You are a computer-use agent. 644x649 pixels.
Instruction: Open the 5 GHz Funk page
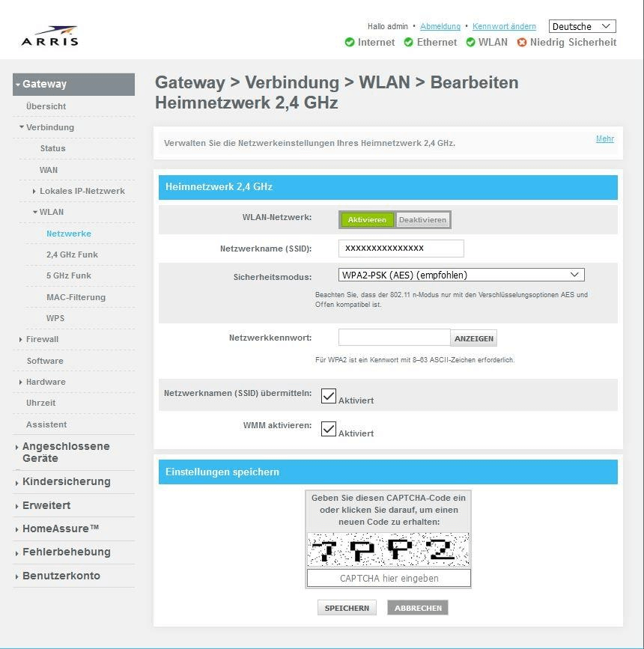tap(69, 275)
